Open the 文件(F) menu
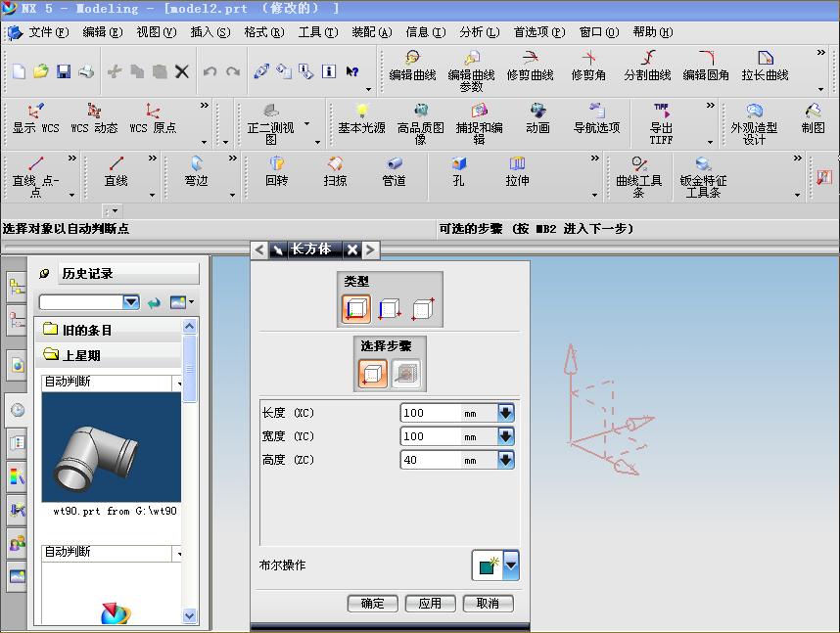 pos(48,32)
